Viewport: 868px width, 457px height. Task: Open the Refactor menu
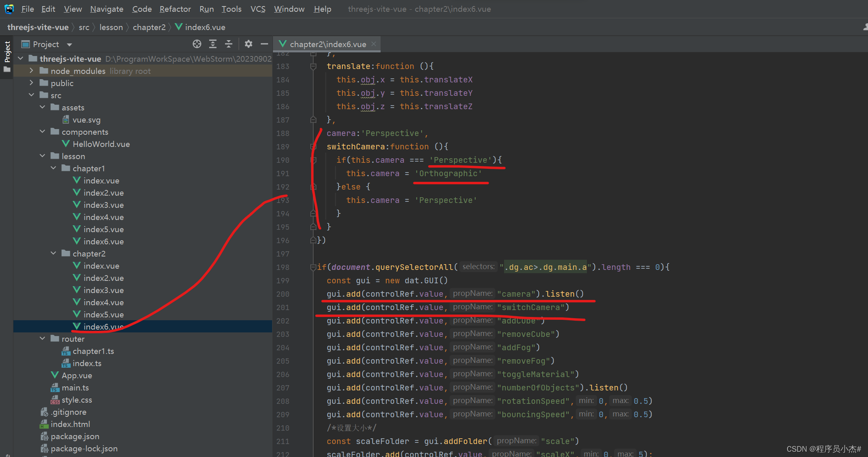click(x=175, y=9)
